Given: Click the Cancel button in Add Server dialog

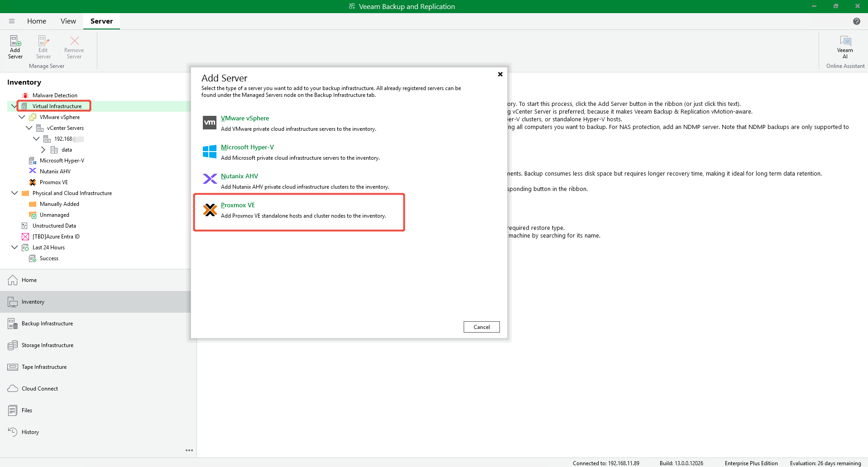Looking at the screenshot, I should click(x=482, y=327).
